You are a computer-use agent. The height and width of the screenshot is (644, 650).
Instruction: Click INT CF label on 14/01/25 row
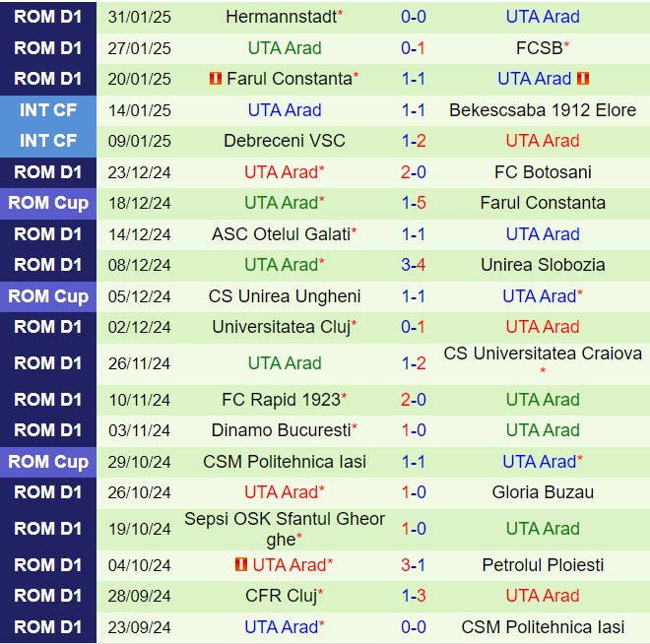point(48,110)
